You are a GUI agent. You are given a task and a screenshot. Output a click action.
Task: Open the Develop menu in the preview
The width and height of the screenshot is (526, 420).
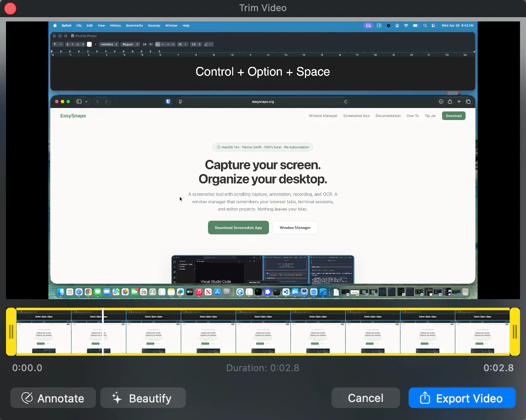click(x=154, y=26)
